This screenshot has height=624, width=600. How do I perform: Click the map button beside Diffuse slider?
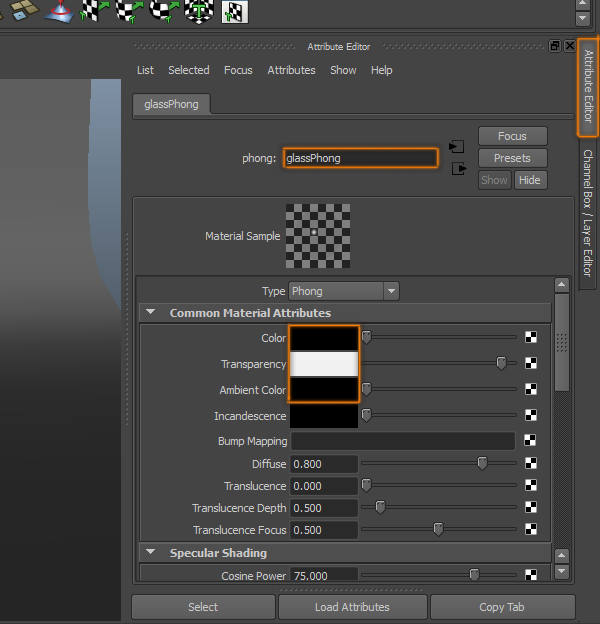coord(531,464)
